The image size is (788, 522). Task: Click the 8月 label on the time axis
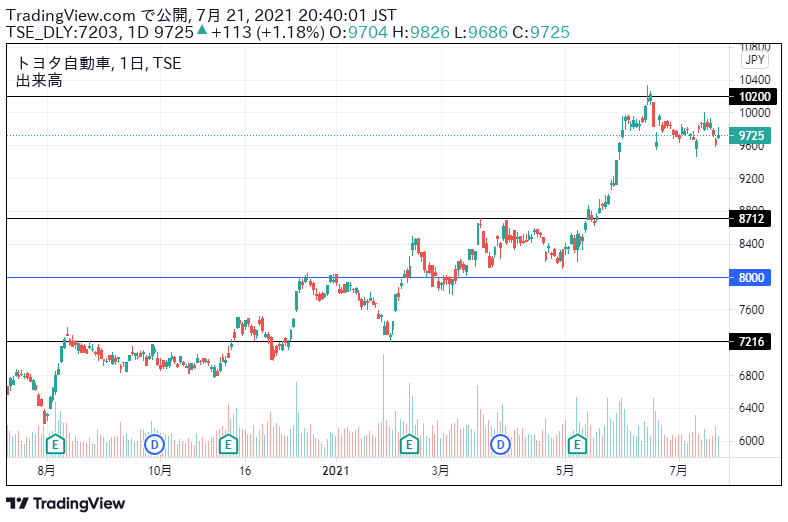[46, 471]
